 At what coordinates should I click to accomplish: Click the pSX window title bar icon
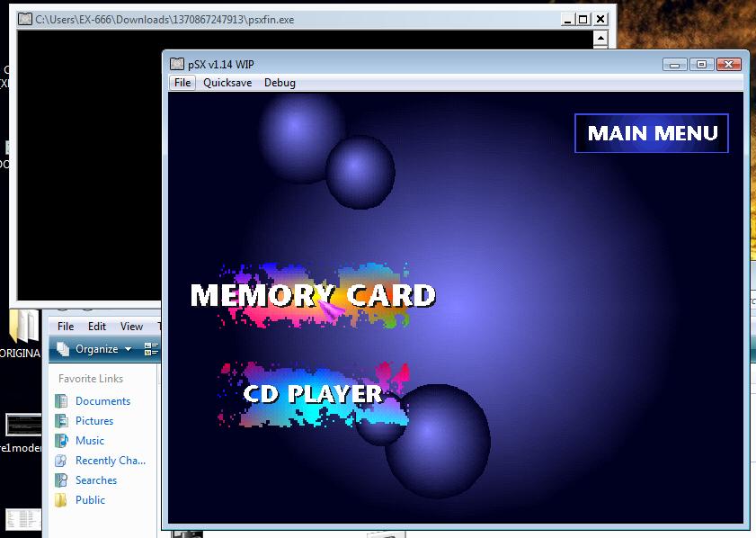177,64
